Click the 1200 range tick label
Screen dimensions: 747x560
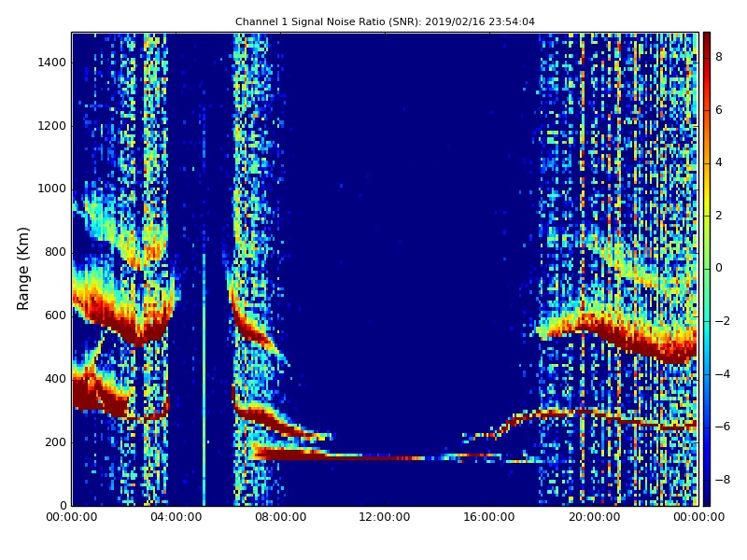click(52, 126)
